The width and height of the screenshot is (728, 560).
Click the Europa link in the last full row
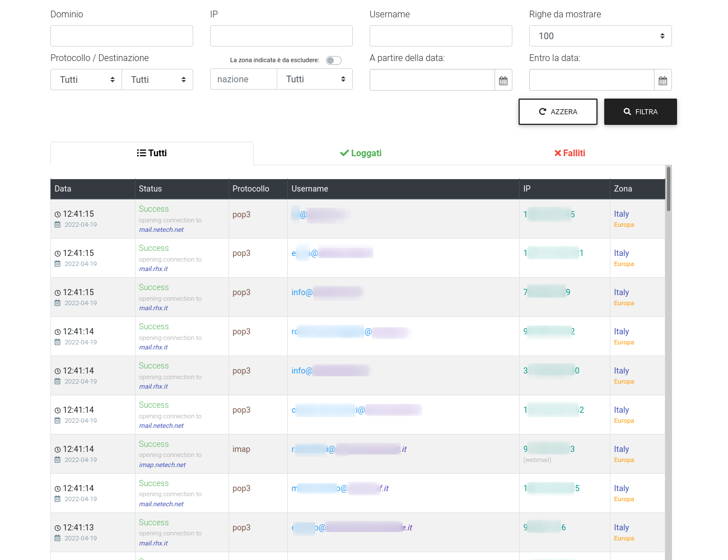624,538
